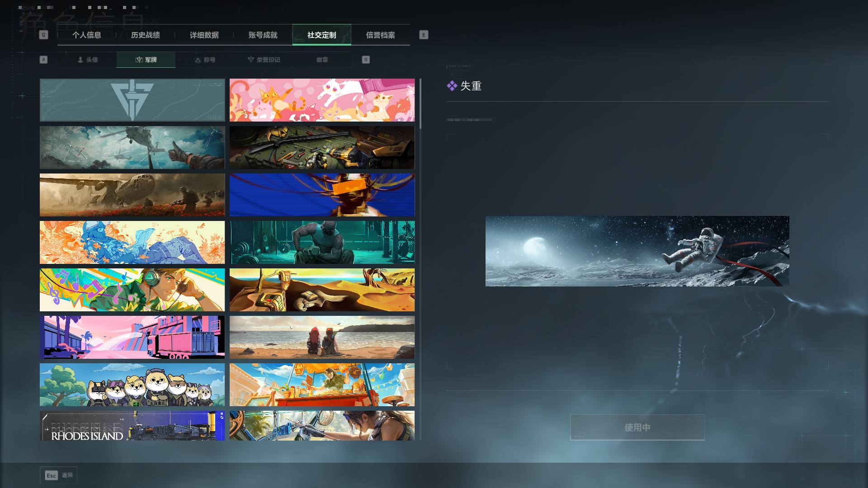Click the banner list scrollbar
The height and width of the screenshot is (488, 868).
pyautogui.click(x=420, y=104)
